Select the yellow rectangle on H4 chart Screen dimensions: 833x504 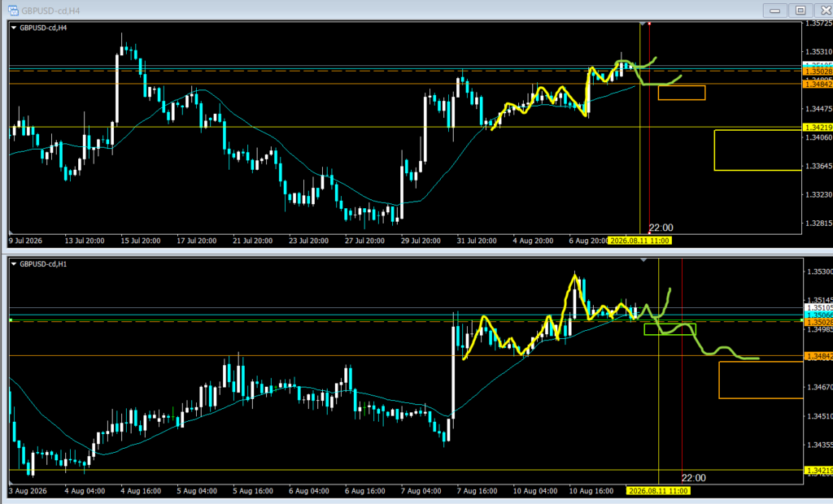(x=757, y=150)
